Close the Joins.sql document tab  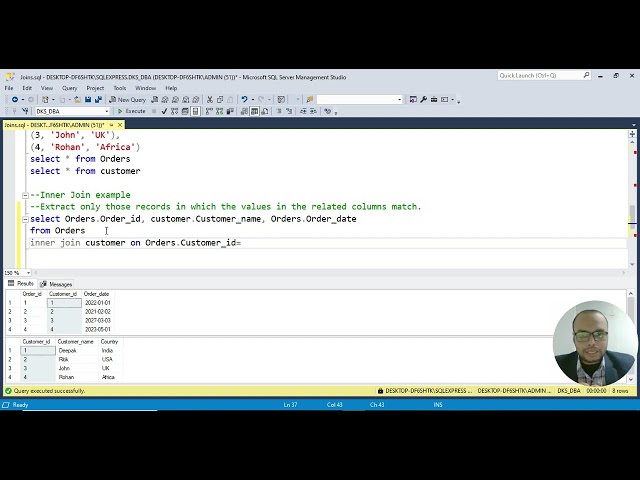[120, 125]
